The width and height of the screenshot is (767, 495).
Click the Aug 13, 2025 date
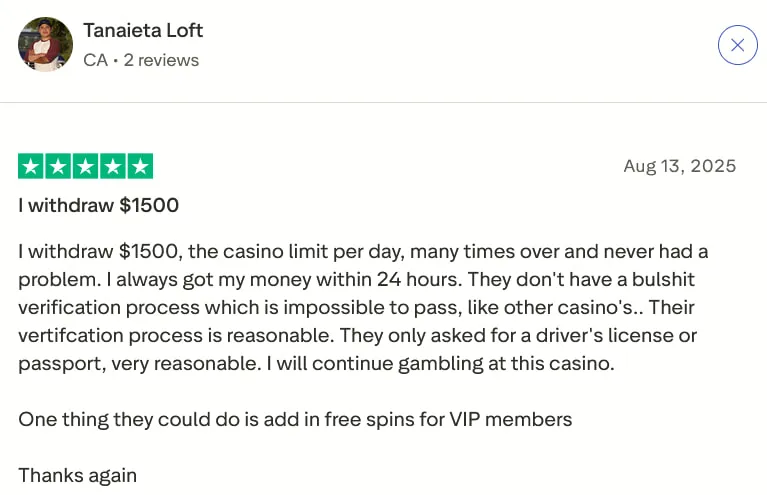[679, 166]
